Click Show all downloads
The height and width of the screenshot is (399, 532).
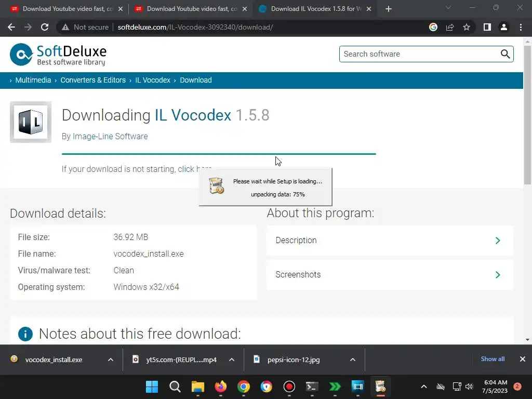point(493,359)
